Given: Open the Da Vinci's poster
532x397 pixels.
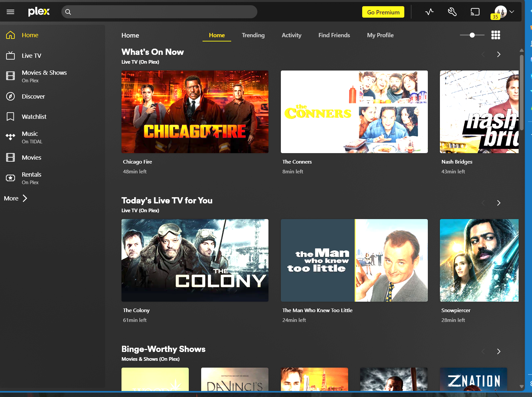Looking at the screenshot, I should click(235, 379).
